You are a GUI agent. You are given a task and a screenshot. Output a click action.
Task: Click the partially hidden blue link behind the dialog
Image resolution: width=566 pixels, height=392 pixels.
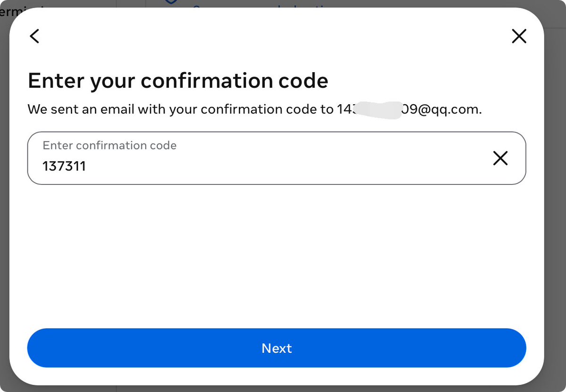click(260, 5)
